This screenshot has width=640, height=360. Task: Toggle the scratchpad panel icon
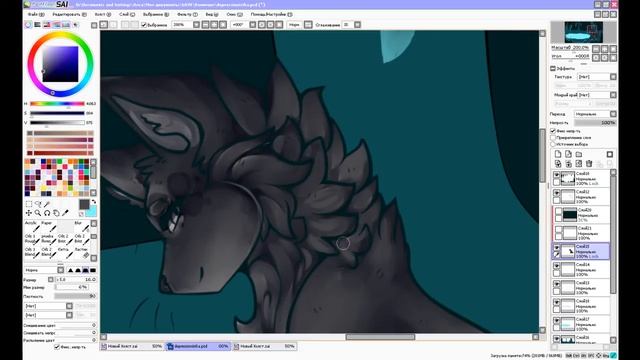coord(75,25)
